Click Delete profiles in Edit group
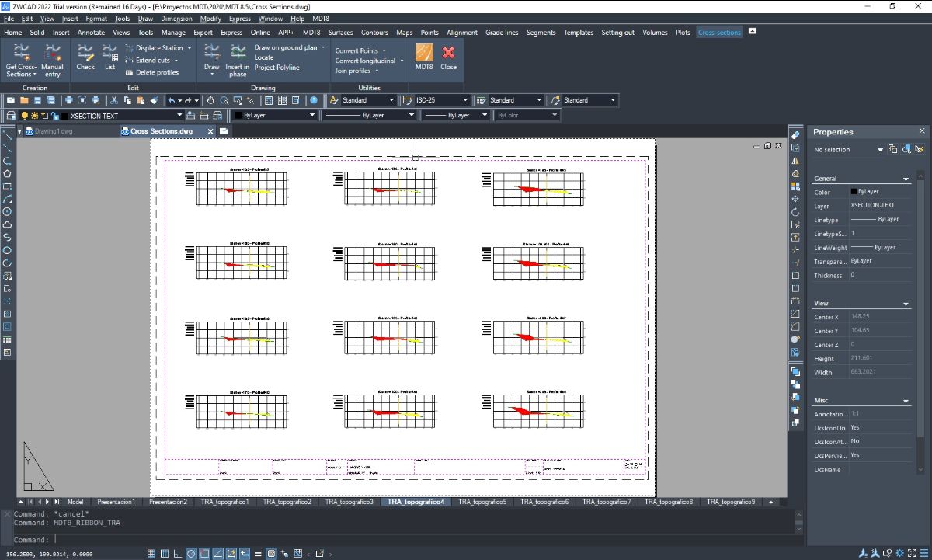Viewport: 932px width, 560px height. point(152,72)
